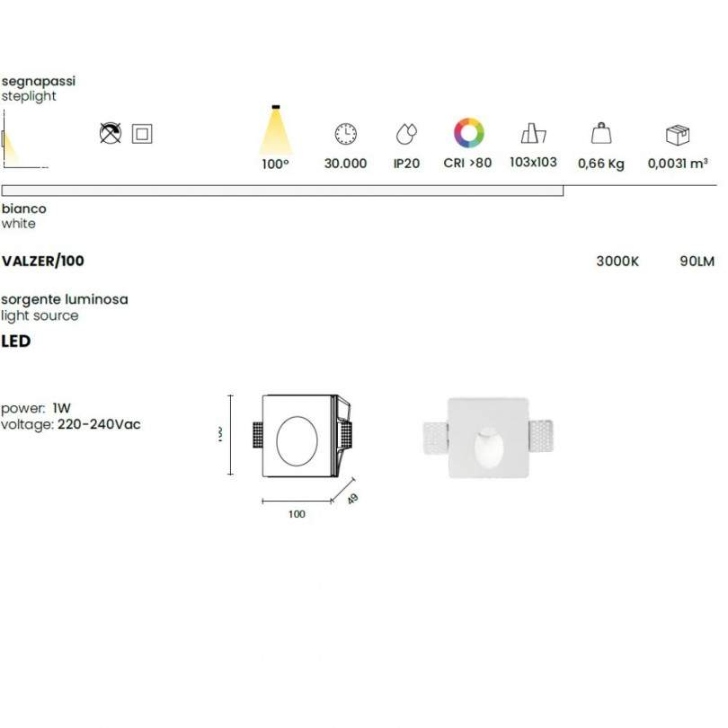
Task: Click the double square insulation class icon
Action: (141, 134)
